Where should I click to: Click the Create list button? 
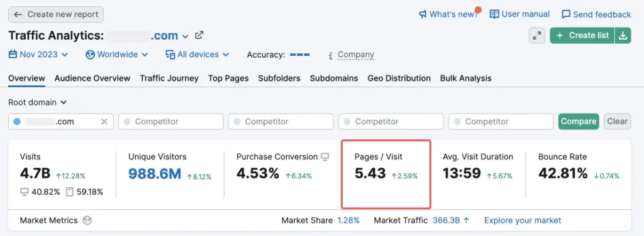pyautogui.click(x=582, y=36)
